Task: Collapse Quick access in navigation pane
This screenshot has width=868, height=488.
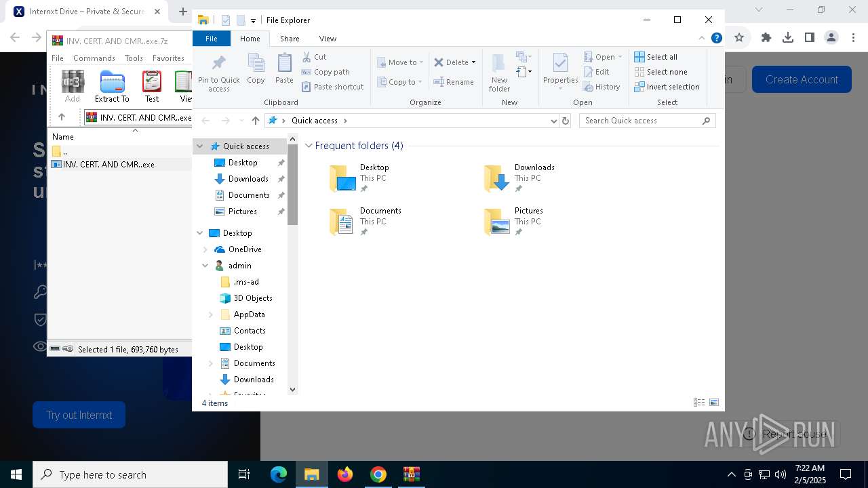Action: pyautogui.click(x=200, y=146)
